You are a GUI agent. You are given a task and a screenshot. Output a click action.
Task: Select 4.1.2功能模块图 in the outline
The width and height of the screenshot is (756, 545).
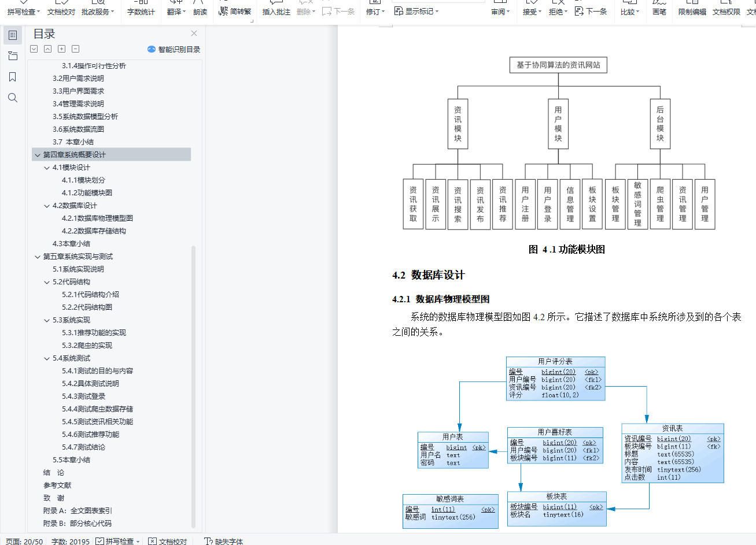click(87, 193)
